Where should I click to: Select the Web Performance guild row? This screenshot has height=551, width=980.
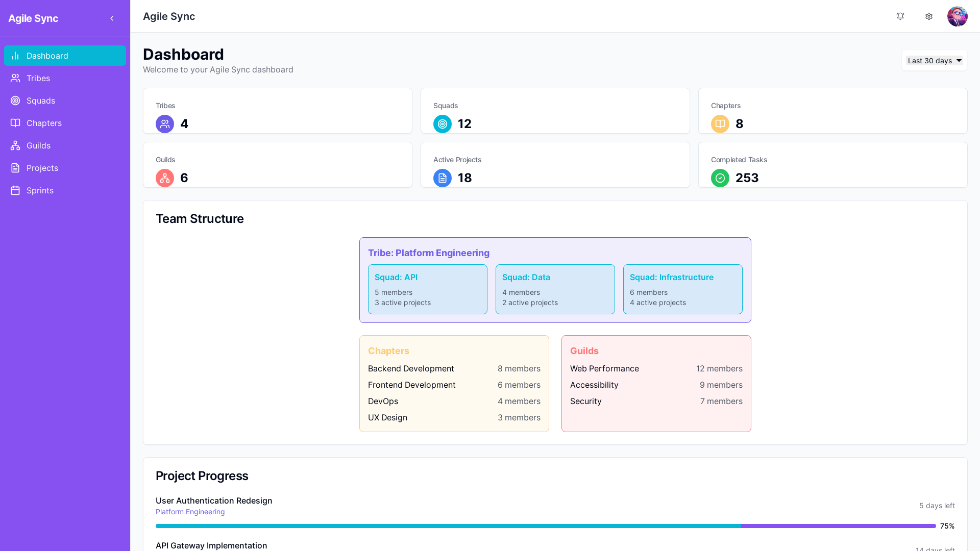(x=656, y=368)
